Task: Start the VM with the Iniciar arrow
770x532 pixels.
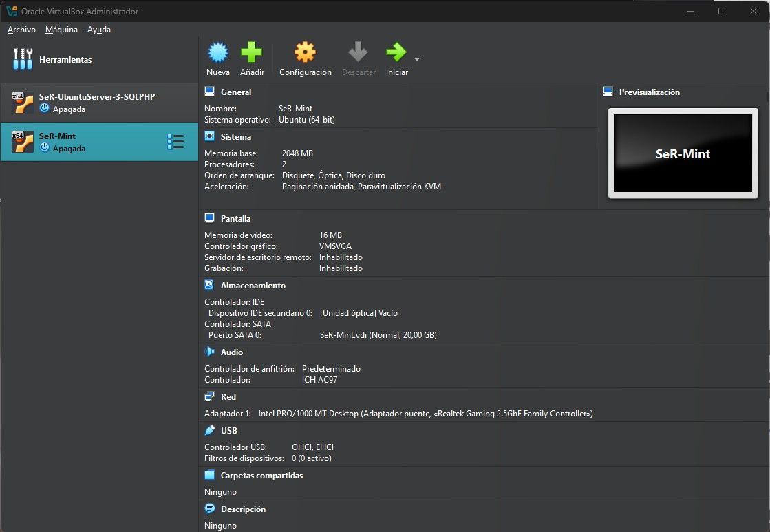Action: click(x=396, y=52)
